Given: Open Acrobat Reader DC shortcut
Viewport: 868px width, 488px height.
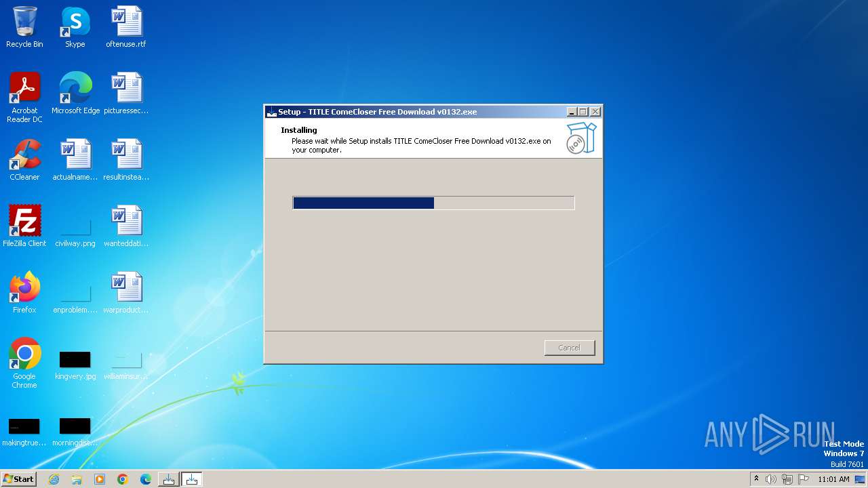Looking at the screenshot, I should 24,97.
